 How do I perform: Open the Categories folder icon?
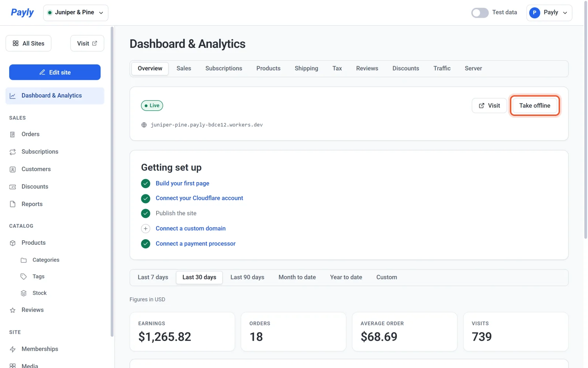(x=24, y=260)
